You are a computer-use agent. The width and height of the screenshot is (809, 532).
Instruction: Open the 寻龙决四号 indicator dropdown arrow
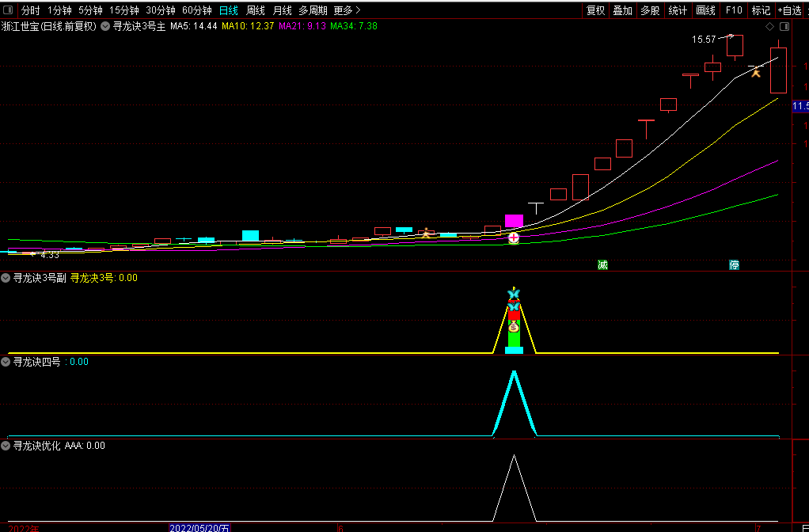click(6, 362)
